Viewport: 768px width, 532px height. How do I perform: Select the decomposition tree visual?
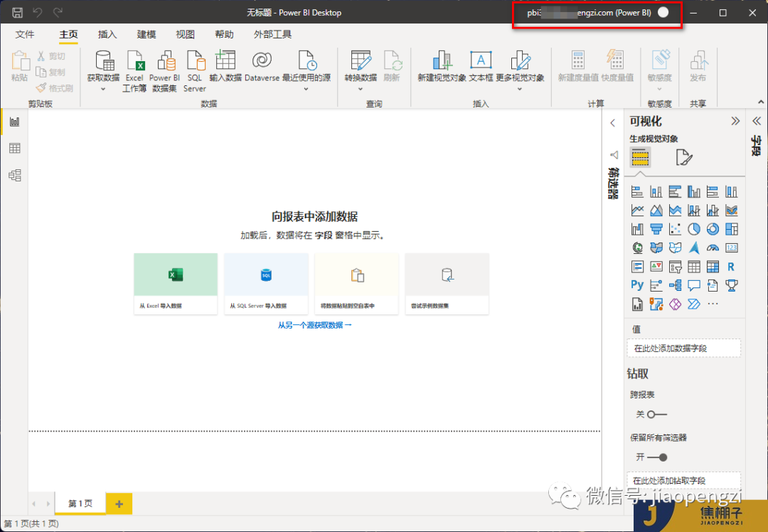click(676, 285)
